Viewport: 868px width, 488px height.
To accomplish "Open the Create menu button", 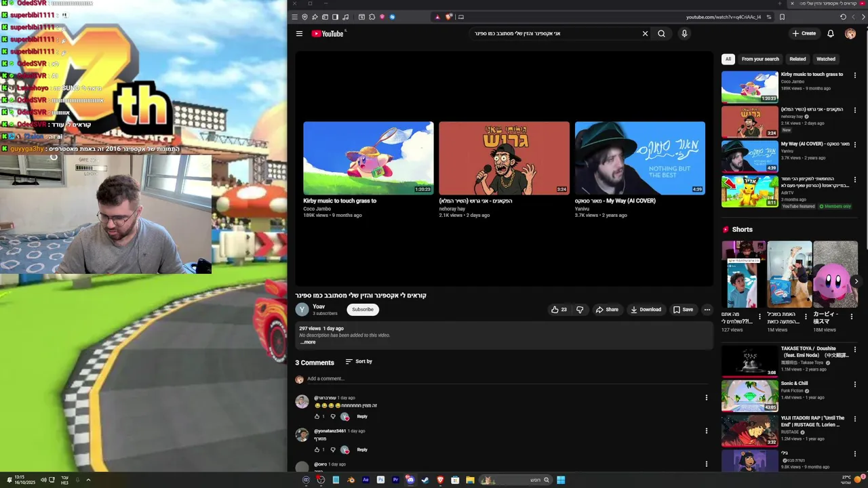I will [804, 33].
